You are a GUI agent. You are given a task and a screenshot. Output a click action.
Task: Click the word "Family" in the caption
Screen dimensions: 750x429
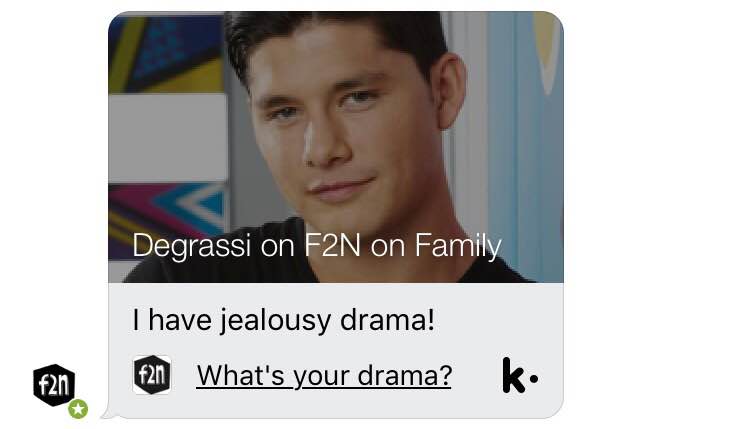click(x=458, y=246)
